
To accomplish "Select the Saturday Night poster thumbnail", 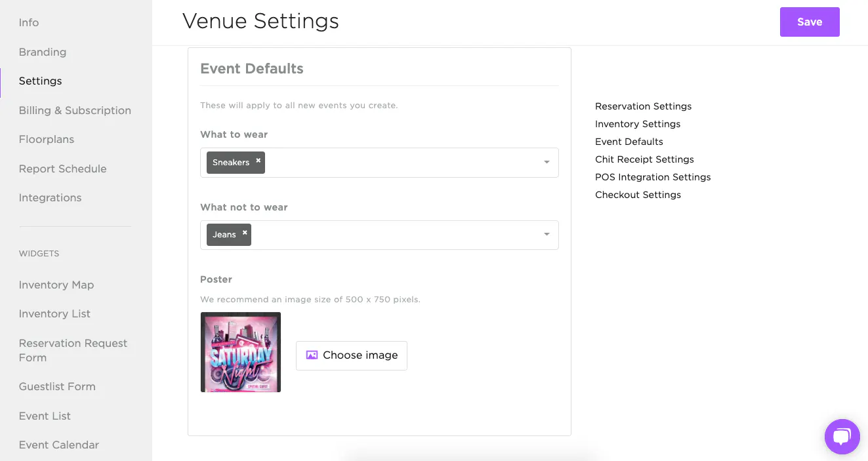I will [241, 352].
